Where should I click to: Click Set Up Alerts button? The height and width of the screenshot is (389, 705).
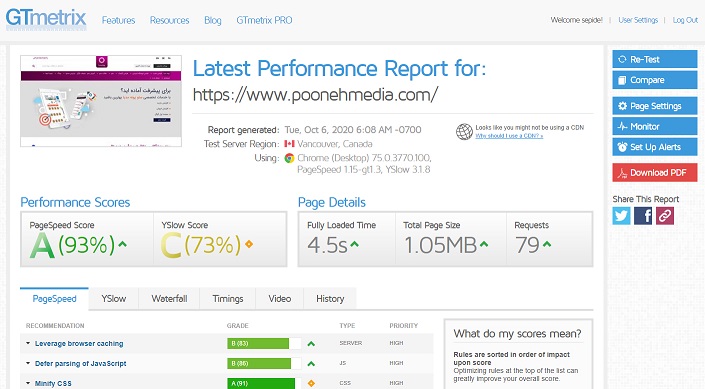tap(655, 147)
